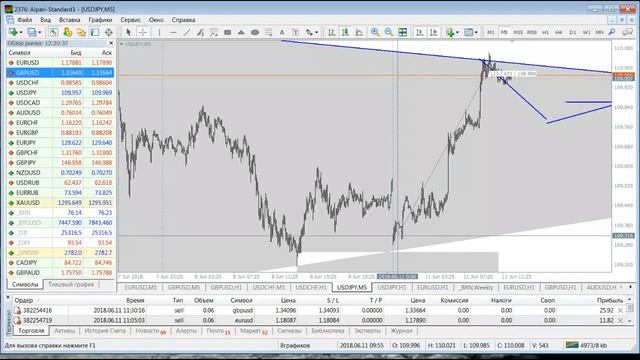Set timeframe to M15
Screen dimensions: 640x360
coord(518,32)
